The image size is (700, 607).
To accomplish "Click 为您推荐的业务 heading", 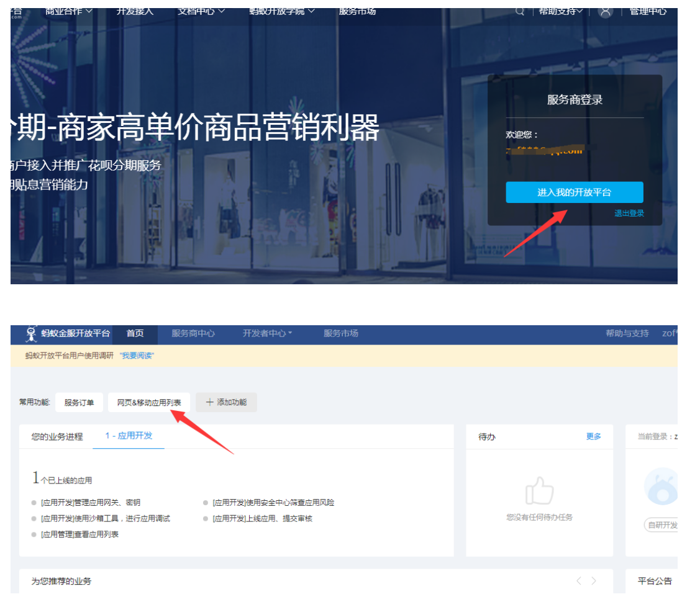I will pos(61,581).
